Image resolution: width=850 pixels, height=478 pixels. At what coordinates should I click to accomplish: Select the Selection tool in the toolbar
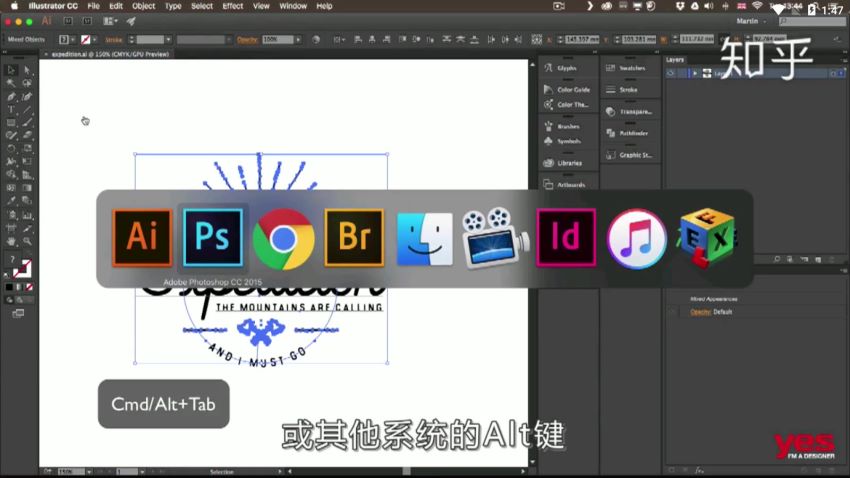11,70
